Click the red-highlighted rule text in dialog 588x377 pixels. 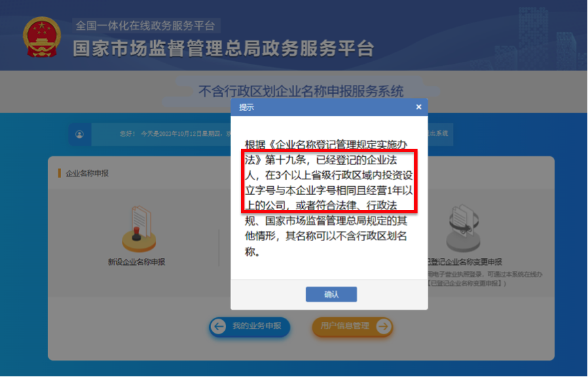pyautogui.click(x=329, y=182)
